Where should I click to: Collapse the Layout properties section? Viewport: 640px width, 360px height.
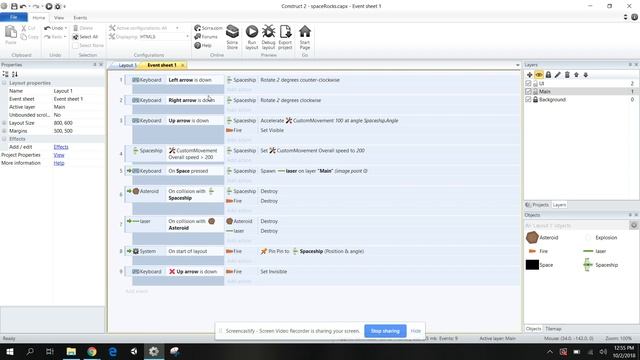click(x=4, y=83)
